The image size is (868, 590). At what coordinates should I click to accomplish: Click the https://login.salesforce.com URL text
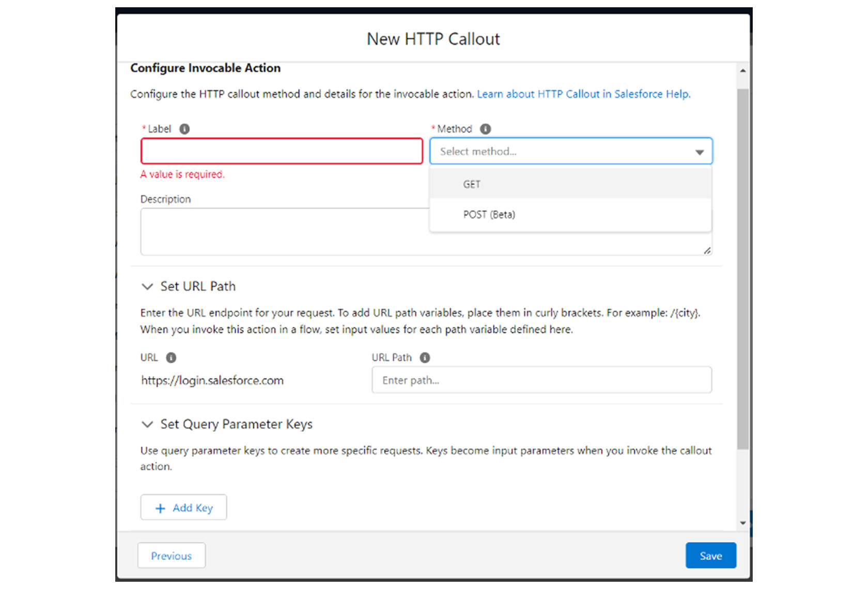(212, 380)
